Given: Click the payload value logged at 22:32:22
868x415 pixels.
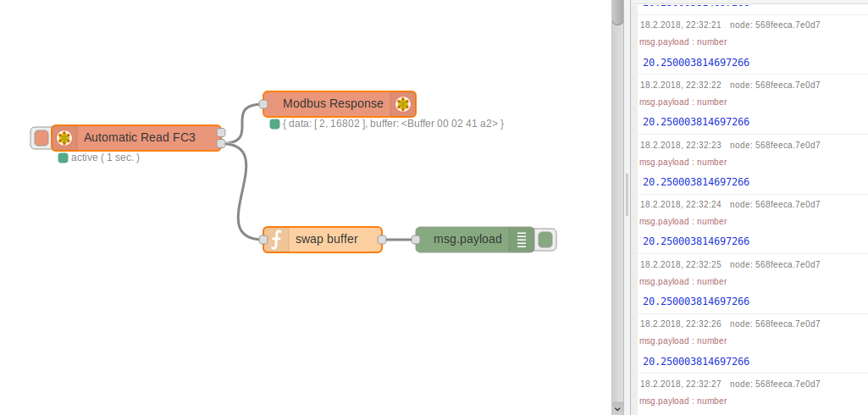Looking at the screenshot, I should pyautogui.click(x=696, y=122).
